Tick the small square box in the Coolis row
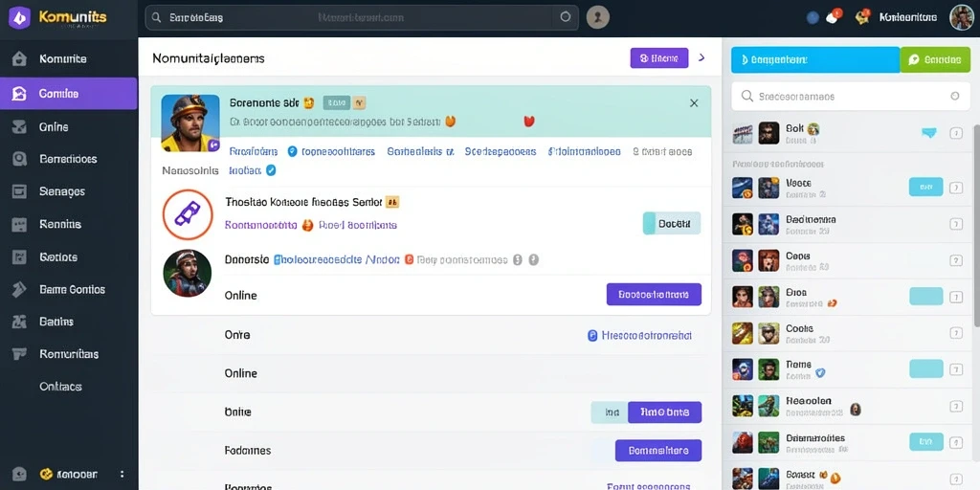Screen dimensions: 980x490 pos(956,333)
